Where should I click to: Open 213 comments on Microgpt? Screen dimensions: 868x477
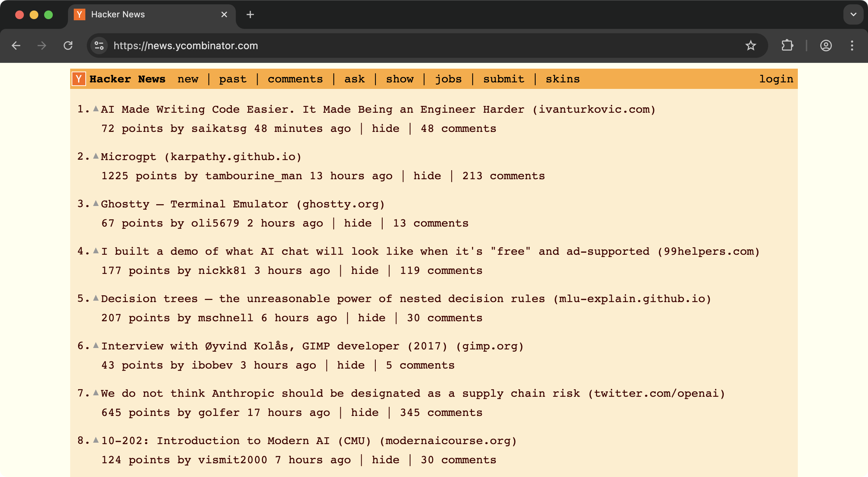(x=503, y=176)
